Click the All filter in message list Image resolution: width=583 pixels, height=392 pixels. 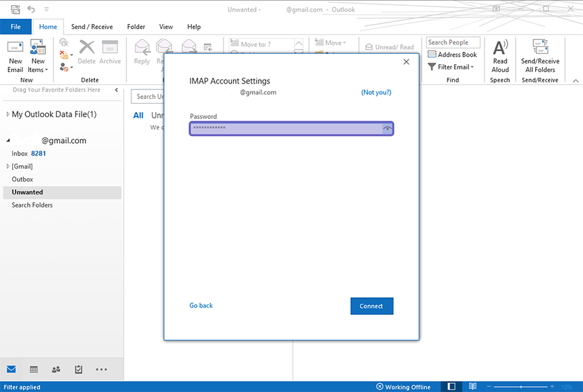139,115
